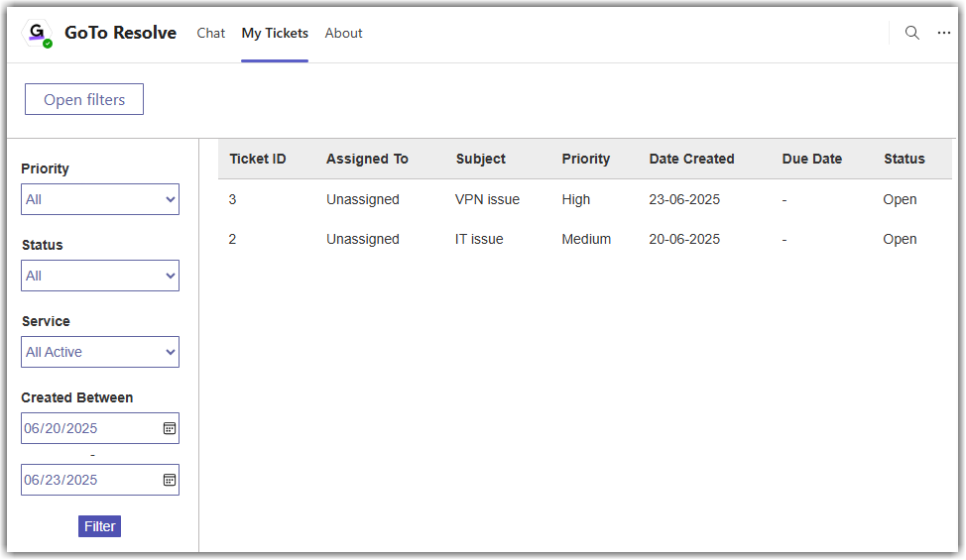Click the Priority column header in table

[x=585, y=159]
